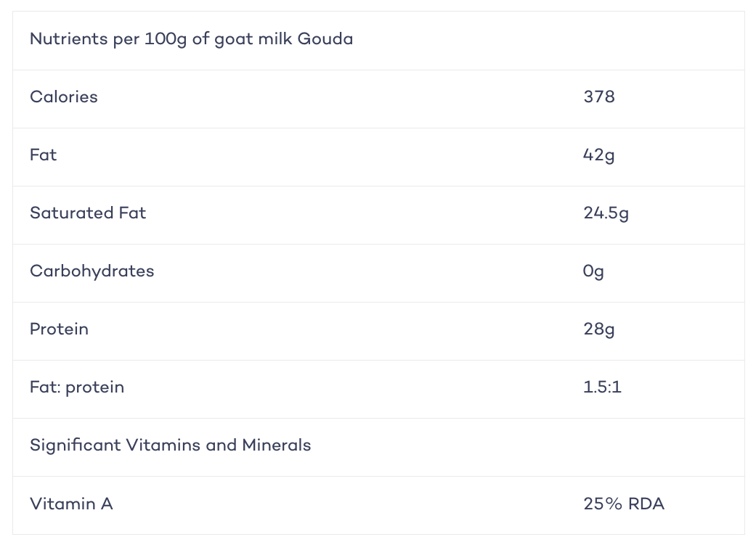
Task: Select the Saturated Fat label
Action: [x=88, y=213]
